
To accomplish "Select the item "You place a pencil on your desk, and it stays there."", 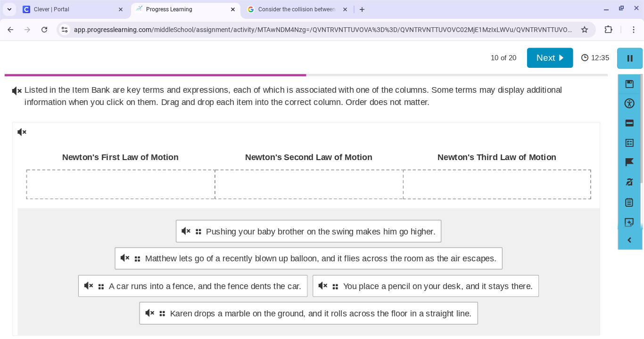I will 426,286.
